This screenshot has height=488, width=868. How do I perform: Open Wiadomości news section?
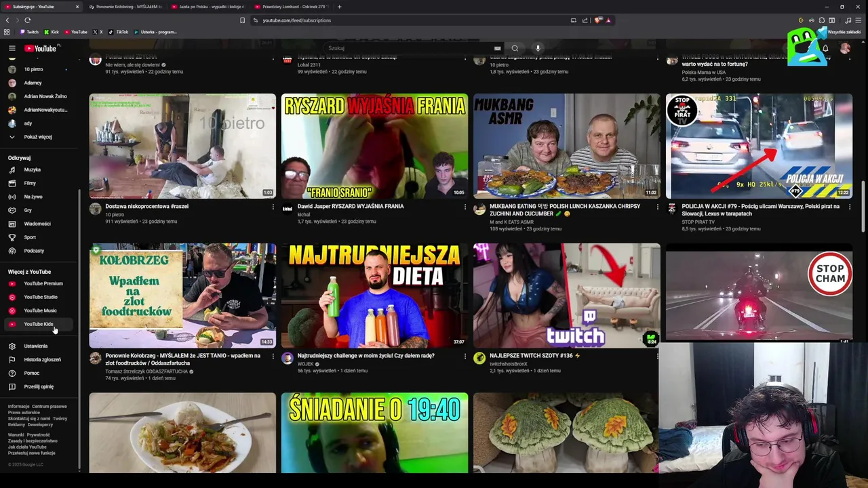click(39, 224)
